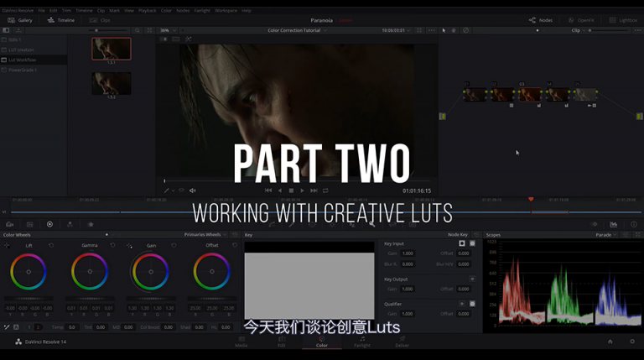Toggle the Nodes panel button

[541, 20]
